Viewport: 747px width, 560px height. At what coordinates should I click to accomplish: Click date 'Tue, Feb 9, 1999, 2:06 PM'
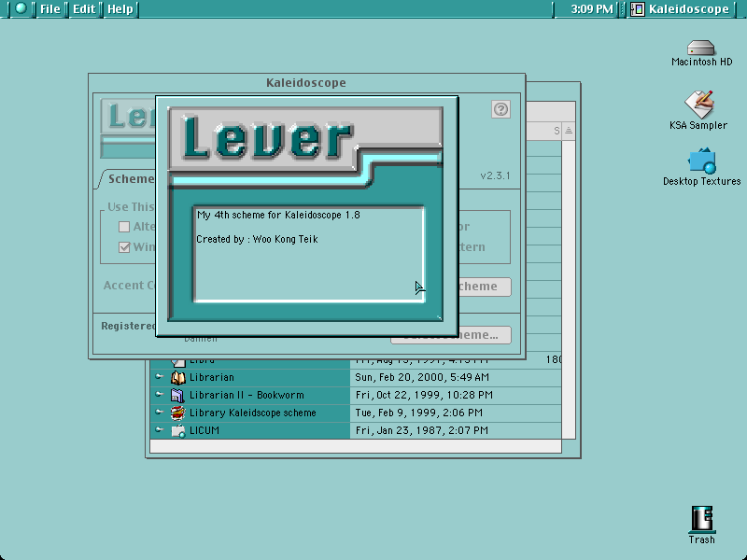click(x=418, y=413)
